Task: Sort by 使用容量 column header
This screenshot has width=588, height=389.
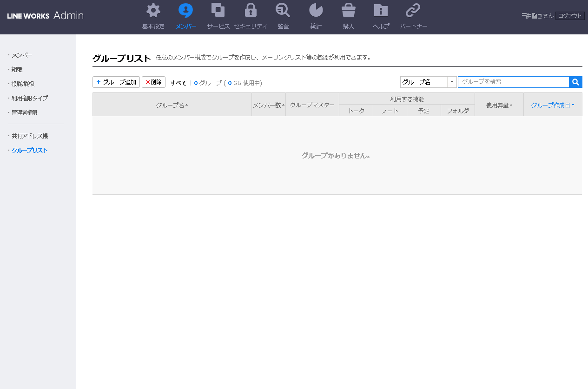Action: [x=499, y=105]
